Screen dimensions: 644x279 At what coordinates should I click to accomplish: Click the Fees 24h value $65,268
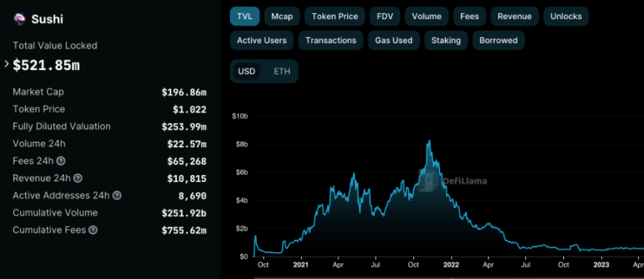tap(187, 161)
